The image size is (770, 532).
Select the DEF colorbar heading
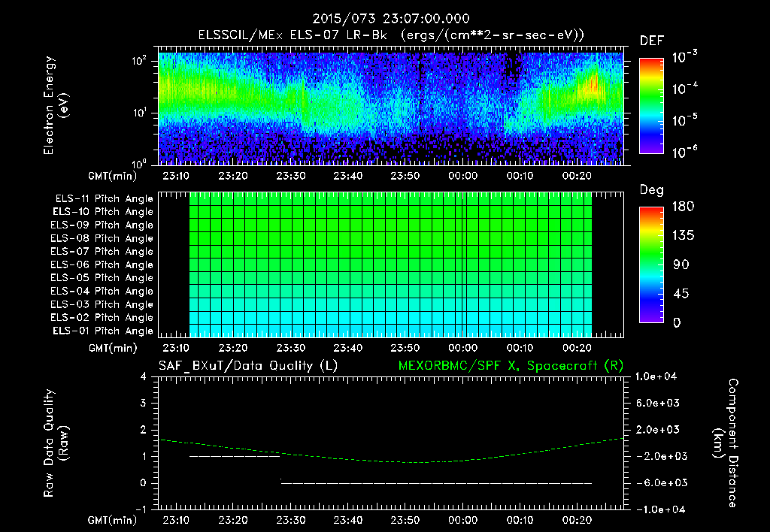[652, 41]
